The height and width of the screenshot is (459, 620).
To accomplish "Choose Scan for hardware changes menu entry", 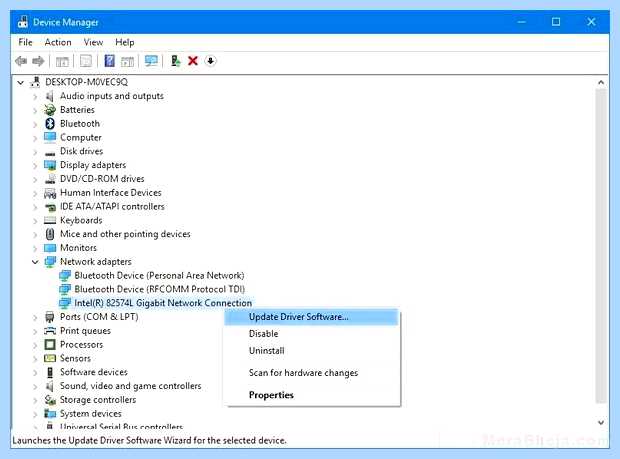I will point(311,373).
